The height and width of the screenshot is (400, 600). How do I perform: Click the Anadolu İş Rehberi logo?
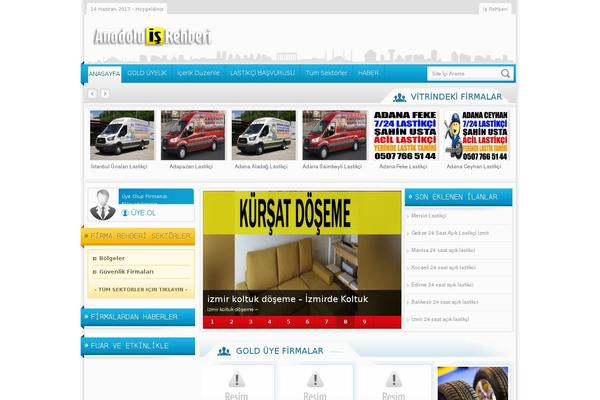[x=152, y=37]
